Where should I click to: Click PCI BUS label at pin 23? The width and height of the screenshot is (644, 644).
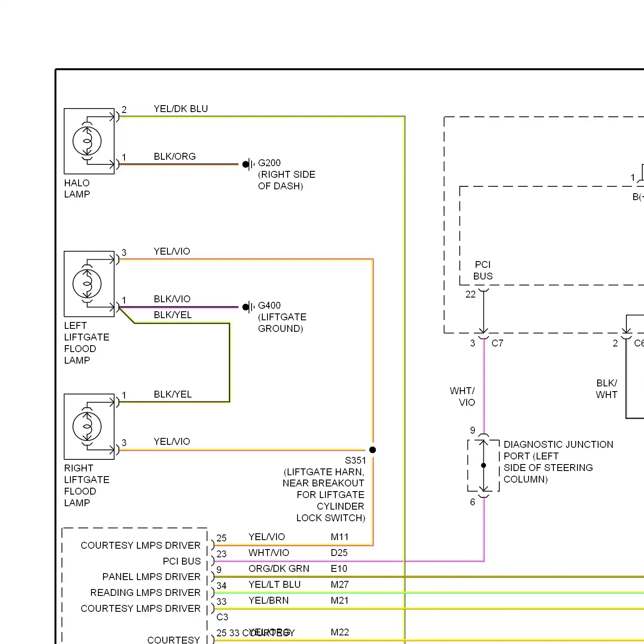pyautogui.click(x=182, y=562)
